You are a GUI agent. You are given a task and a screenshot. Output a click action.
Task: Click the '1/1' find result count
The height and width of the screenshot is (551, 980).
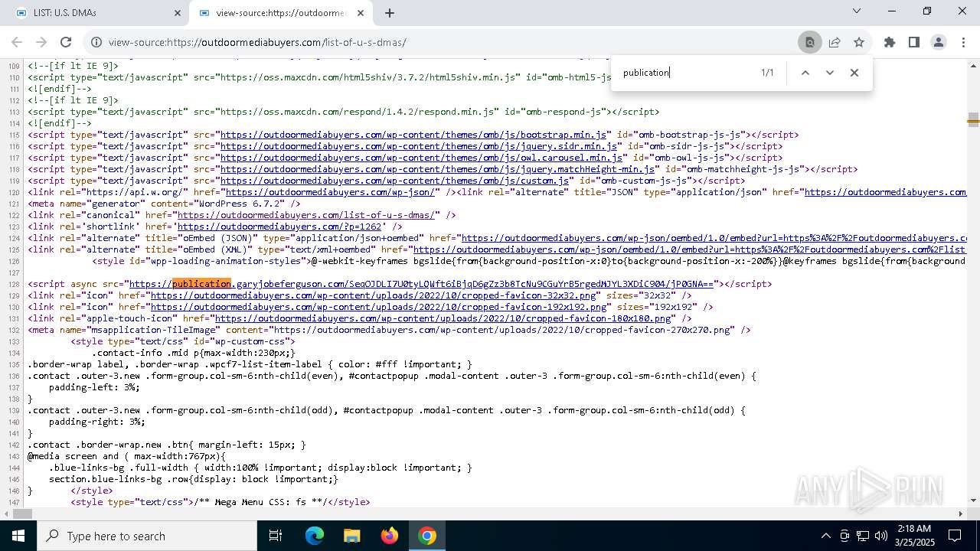coord(767,73)
